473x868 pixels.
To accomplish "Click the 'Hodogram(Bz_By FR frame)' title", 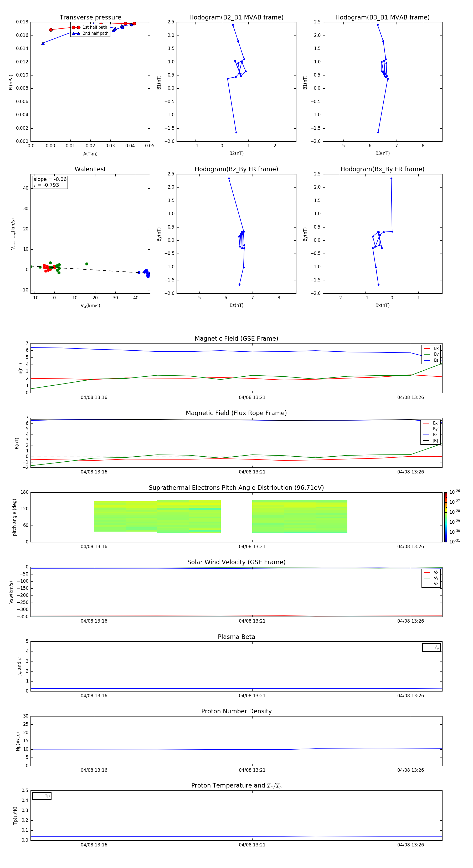I will tap(236, 169).
